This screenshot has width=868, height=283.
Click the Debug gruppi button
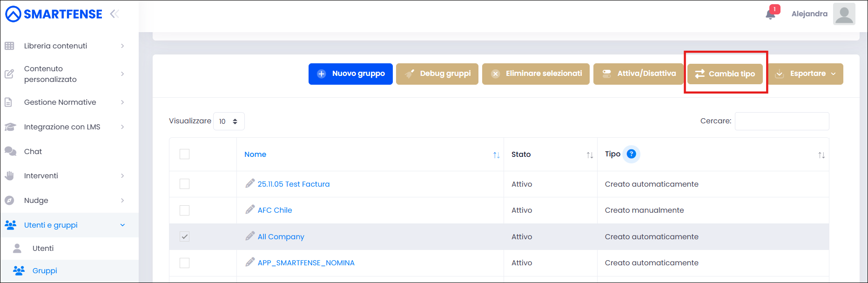[437, 74]
